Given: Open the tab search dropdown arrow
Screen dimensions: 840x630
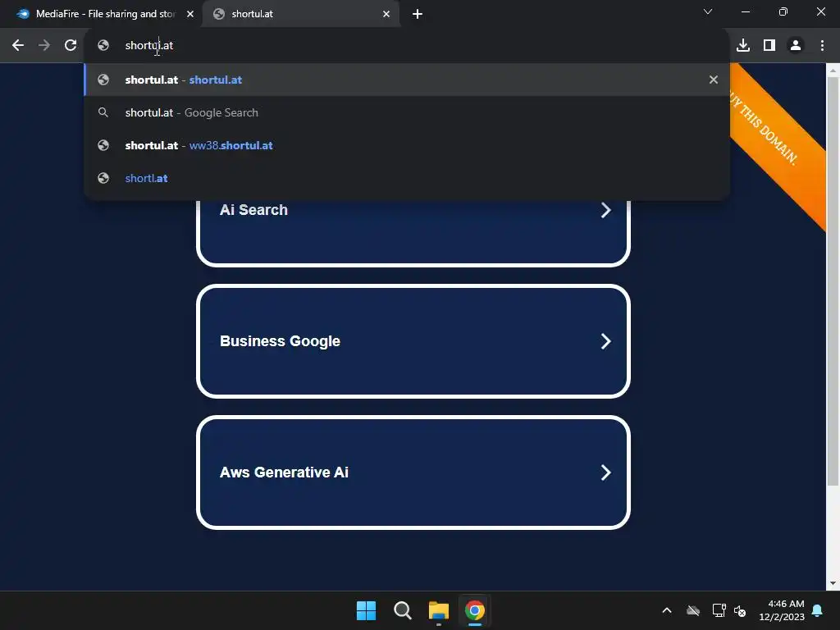Looking at the screenshot, I should click(x=708, y=11).
